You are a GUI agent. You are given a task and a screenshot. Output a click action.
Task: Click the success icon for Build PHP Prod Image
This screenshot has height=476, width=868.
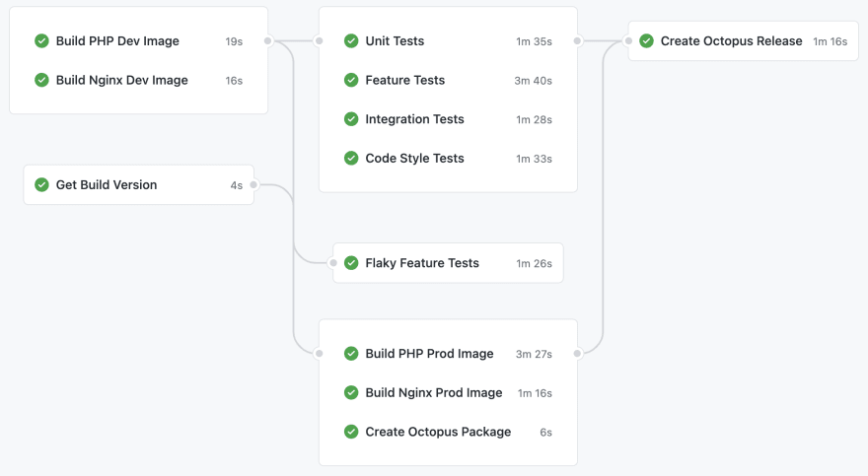(x=351, y=353)
